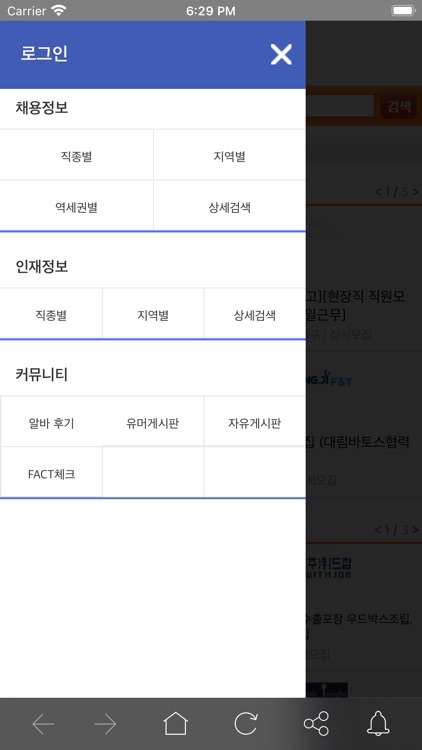This screenshot has width=422, height=750.
Task: Open 상세검색 under 인재정보
Action: [255, 315]
